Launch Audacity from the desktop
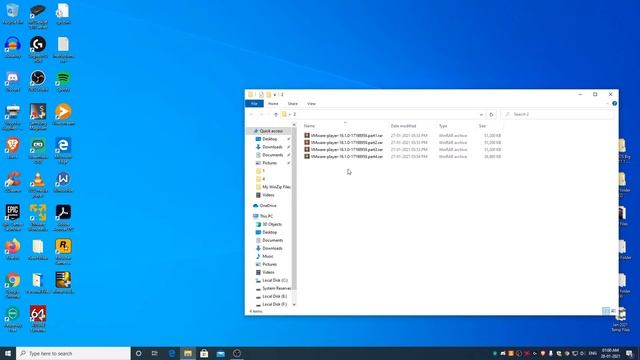Screen dimensions: 640x360 [13, 47]
